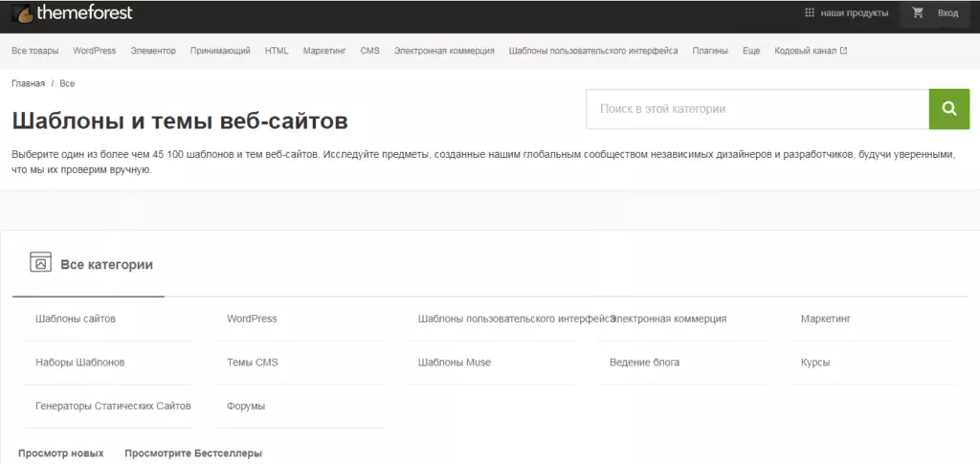Open WordPress category in the grid
Screen dimensions: 980x464
[x=252, y=320]
